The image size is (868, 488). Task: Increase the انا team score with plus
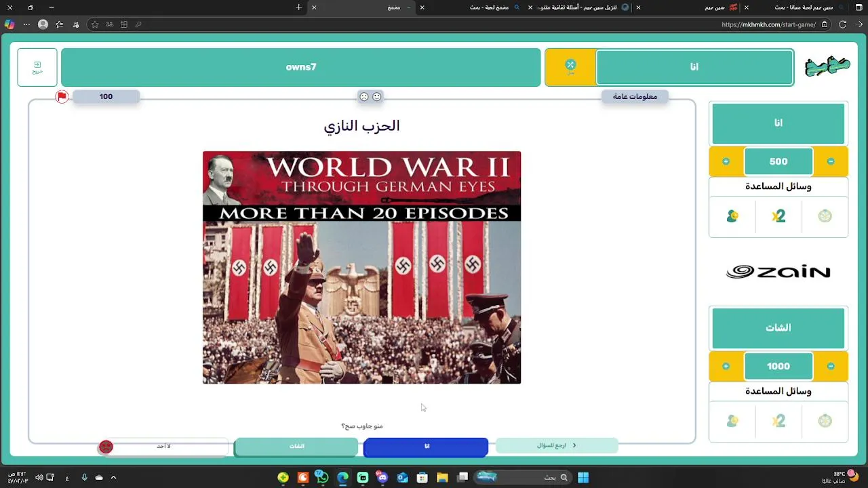[x=726, y=161]
